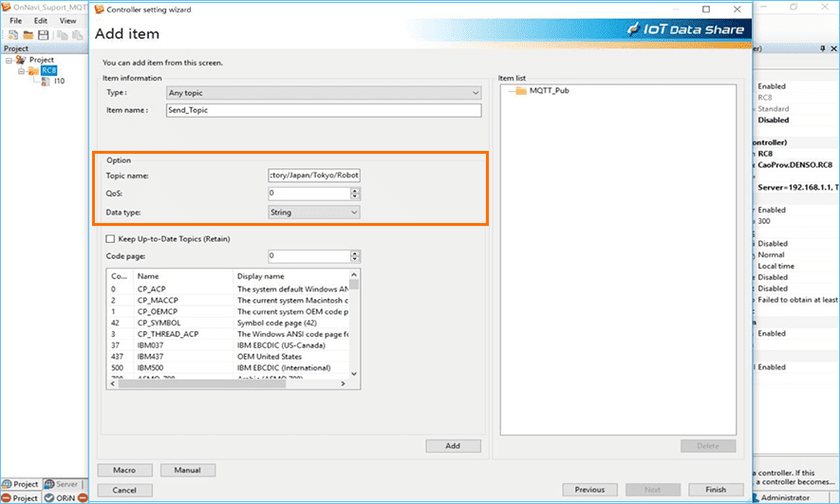Increase the Code page value with up arrow
Viewport: 840px width, 504px height.
355,252
